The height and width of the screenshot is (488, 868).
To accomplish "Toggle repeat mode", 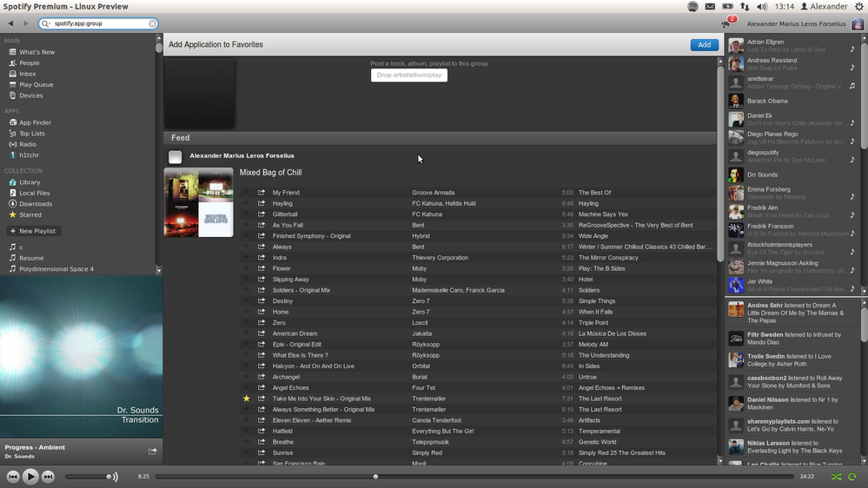I will pyautogui.click(x=852, y=477).
